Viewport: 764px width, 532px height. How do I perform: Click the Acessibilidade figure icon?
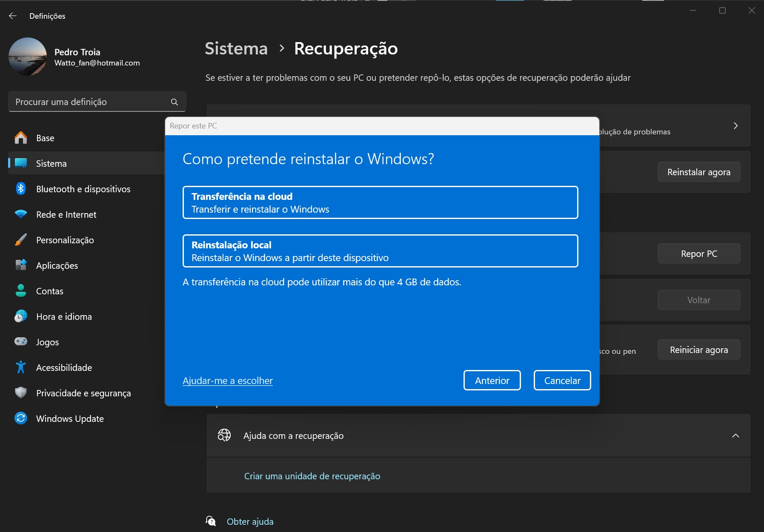click(20, 367)
